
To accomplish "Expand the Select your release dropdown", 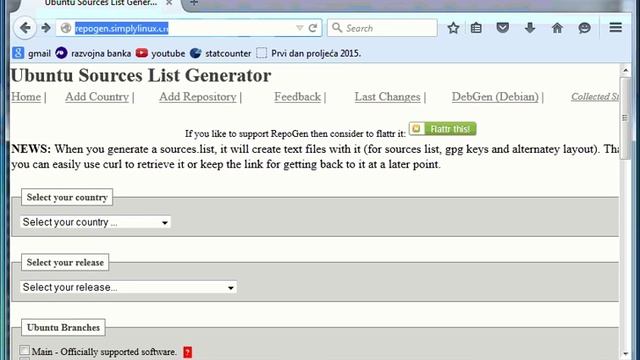I will coord(128,287).
